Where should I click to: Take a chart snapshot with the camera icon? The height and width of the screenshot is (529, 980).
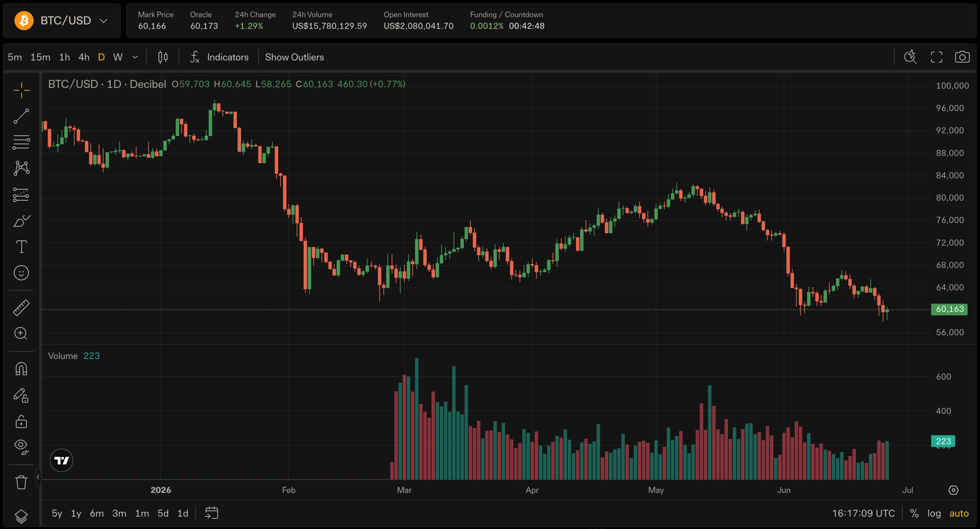point(962,57)
